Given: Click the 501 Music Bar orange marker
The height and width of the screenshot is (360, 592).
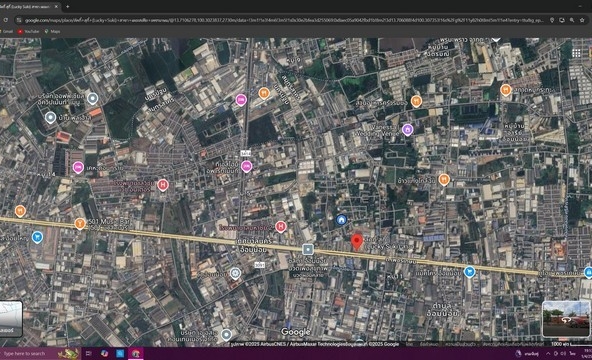Looking at the screenshot, I should 80,224.
